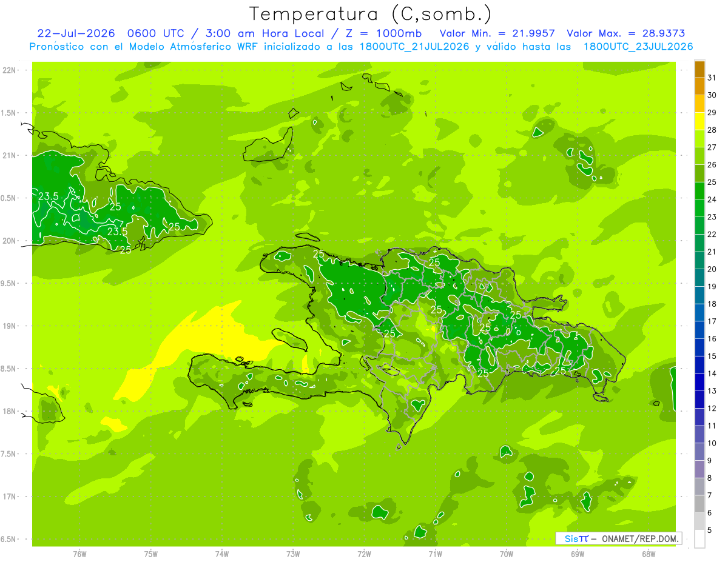Click "3:00 am Hora Local" text
Image resolution: width=728 pixels, height=562 pixels.
[x=266, y=33]
